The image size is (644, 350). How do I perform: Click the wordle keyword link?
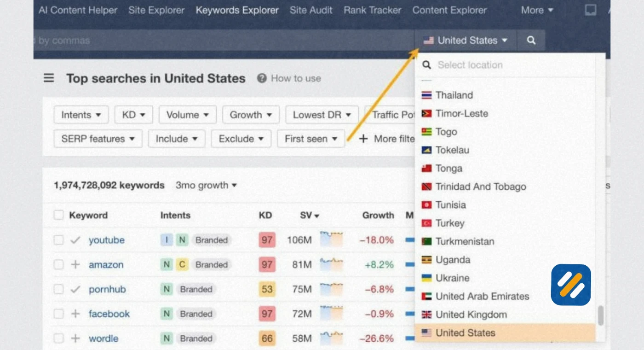pyautogui.click(x=103, y=338)
